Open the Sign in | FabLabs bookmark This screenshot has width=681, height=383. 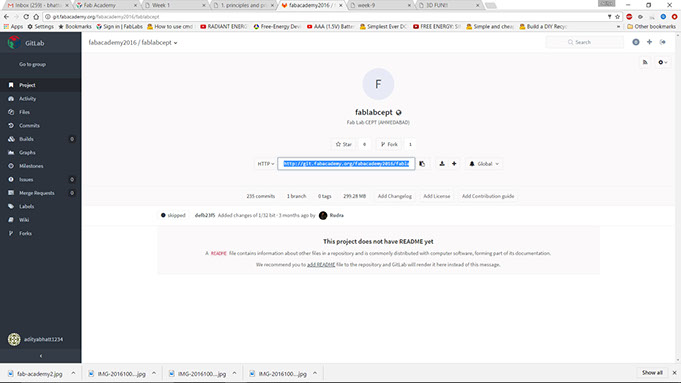(119, 26)
